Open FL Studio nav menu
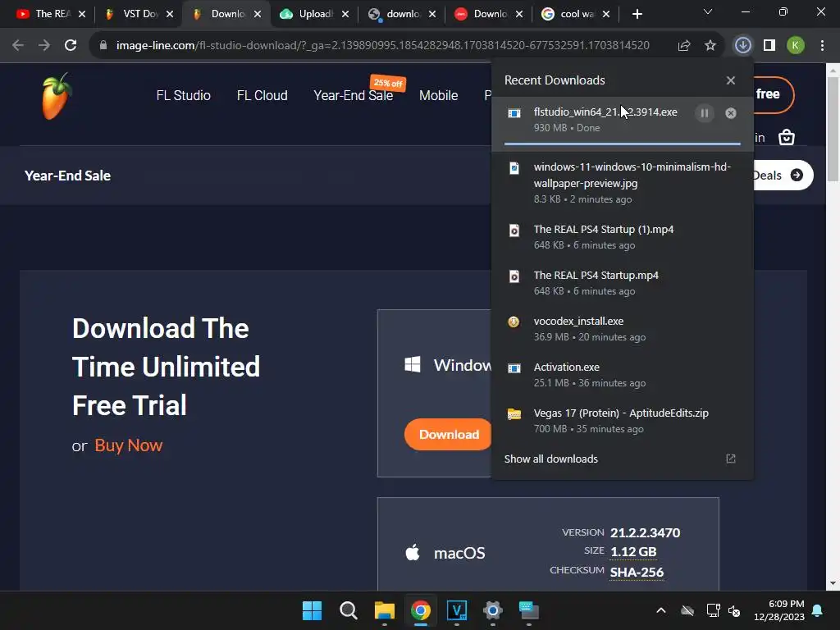The image size is (840, 630). click(183, 95)
